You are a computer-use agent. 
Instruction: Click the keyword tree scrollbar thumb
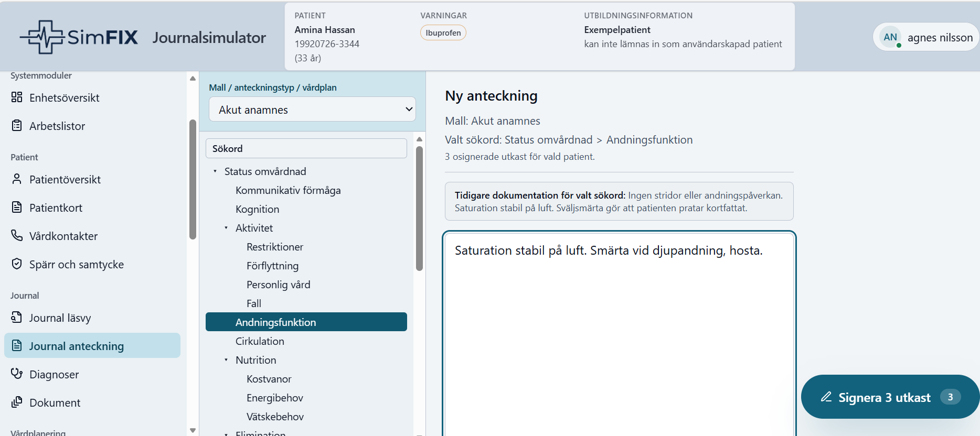pyautogui.click(x=419, y=209)
